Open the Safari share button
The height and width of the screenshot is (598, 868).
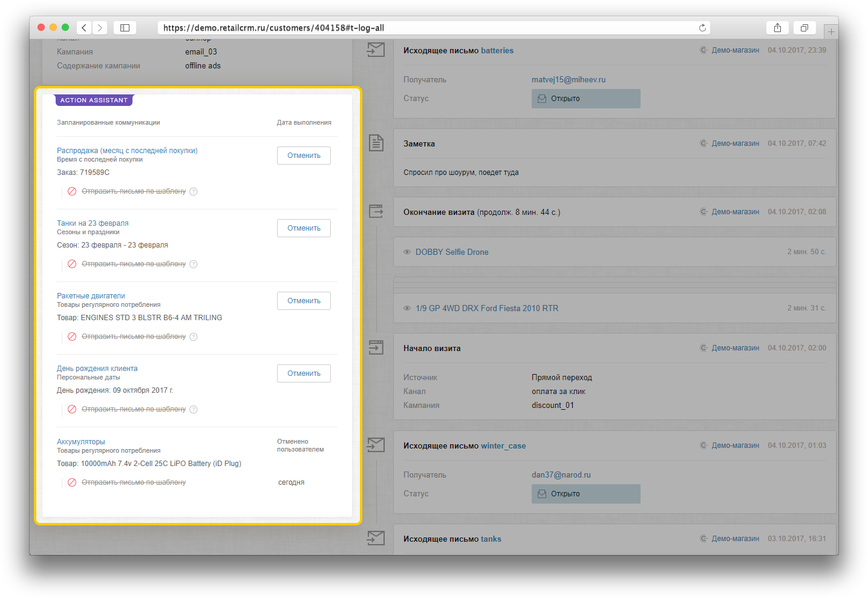778,28
